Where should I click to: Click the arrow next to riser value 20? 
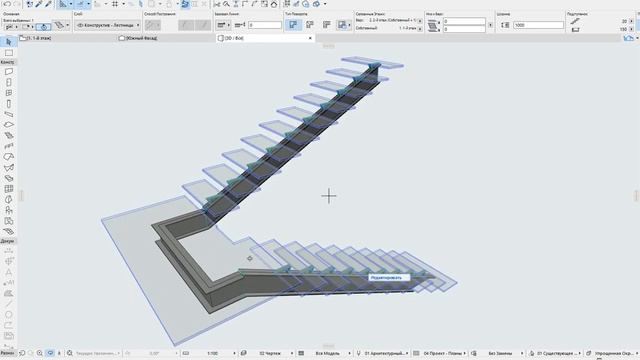(631, 21)
